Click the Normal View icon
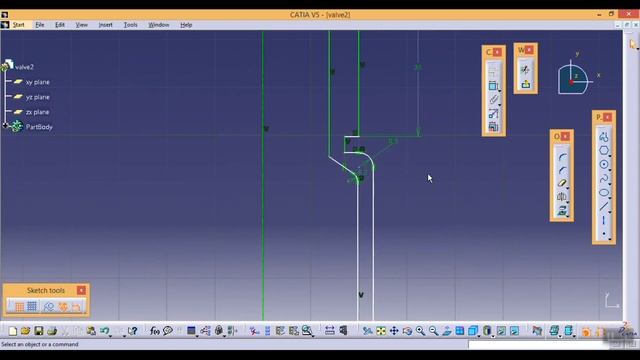 [447, 331]
